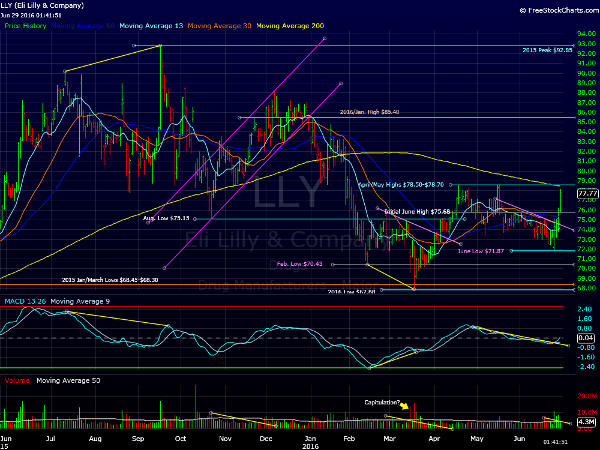Click the LLY (Eli Lilly & Company) chart title
The image size is (600, 450).
click(42, 5)
